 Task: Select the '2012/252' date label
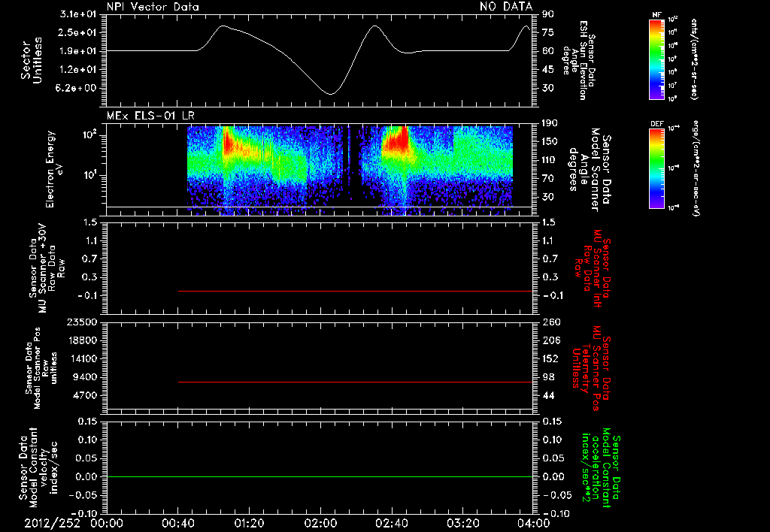coord(52,523)
